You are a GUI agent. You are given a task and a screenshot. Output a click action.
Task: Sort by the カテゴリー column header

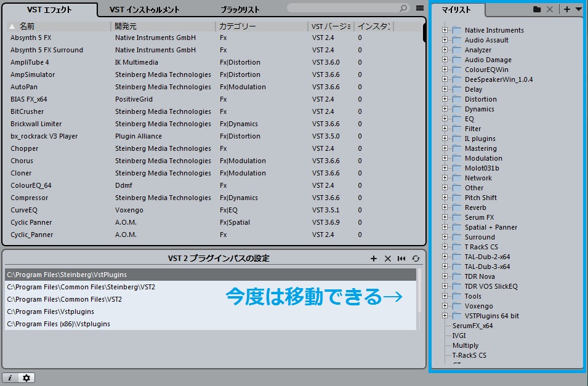point(261,26)
